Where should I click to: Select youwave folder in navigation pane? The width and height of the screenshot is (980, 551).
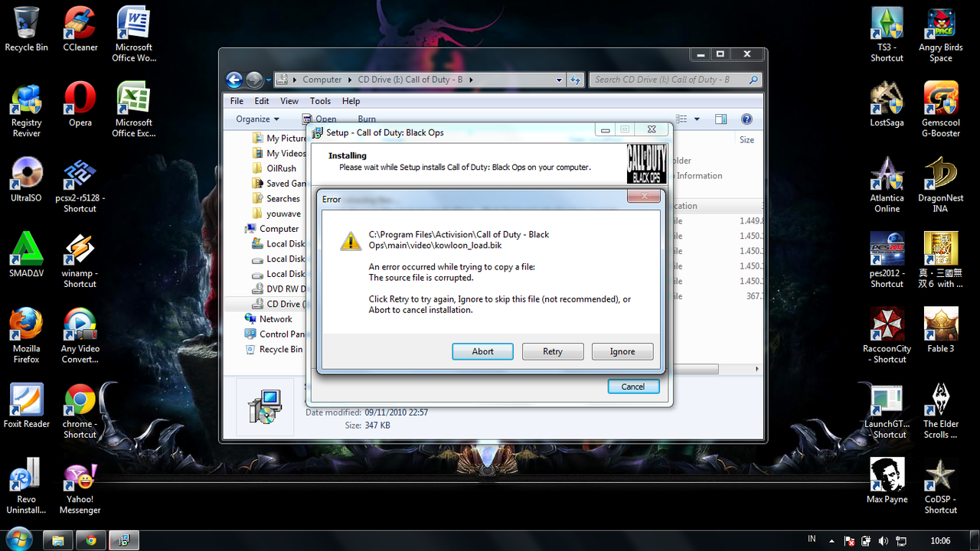pyautogui.click(x=276, y=214)
